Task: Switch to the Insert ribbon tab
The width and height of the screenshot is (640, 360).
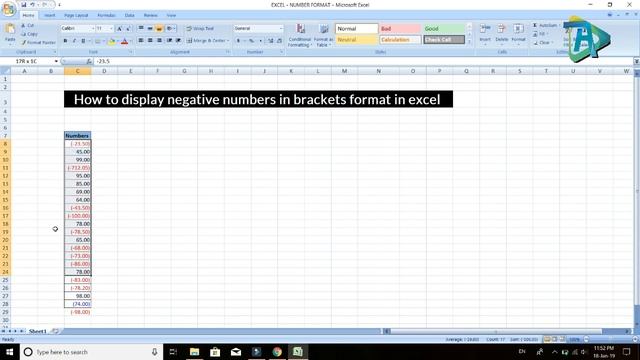Action: click(50, 16)
